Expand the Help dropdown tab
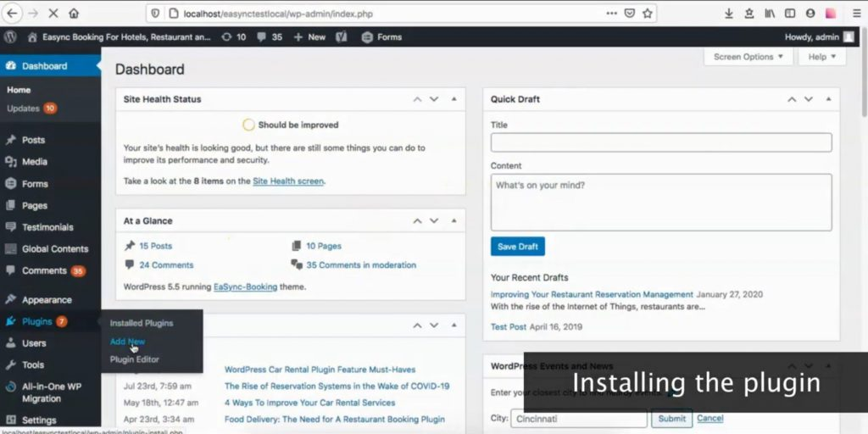Image resolution: width=868 pixels, height=434 pixels. pos(822,57)
